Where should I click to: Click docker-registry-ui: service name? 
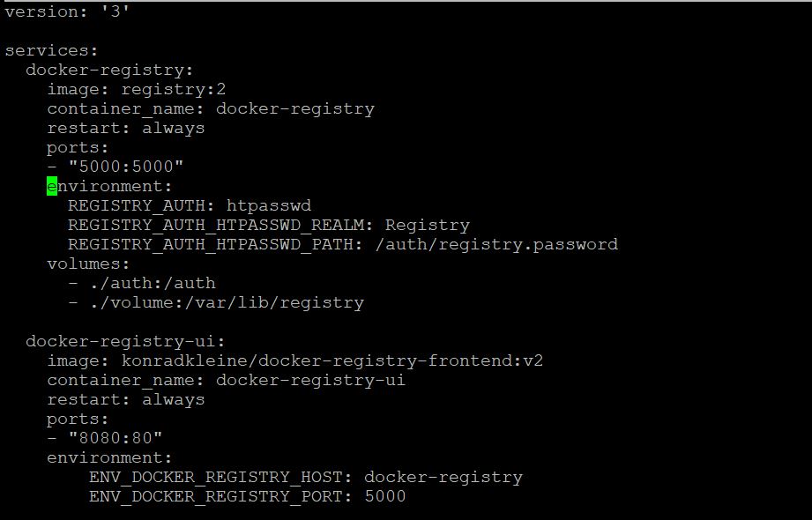(x=125, y=341)
